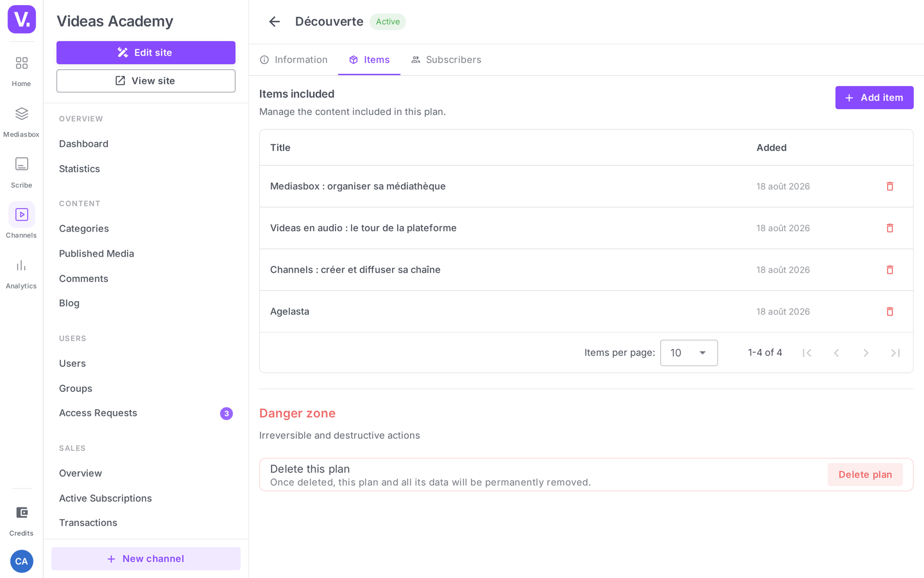This screenshot has height=578, width=924.
Task: Open Home in the left rail
Action: coord(21,71)
